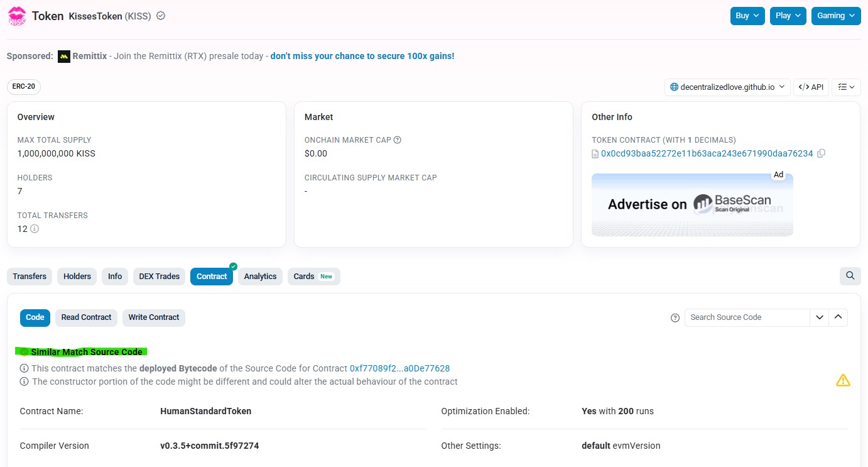Click the onchain market cap value $0.00

[x=316, y=153]
